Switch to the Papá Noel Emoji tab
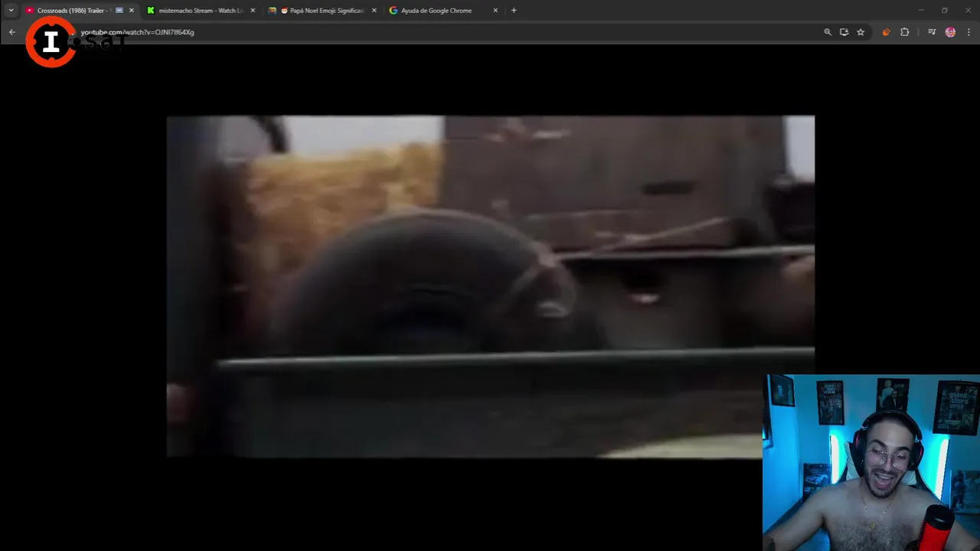 322,10
